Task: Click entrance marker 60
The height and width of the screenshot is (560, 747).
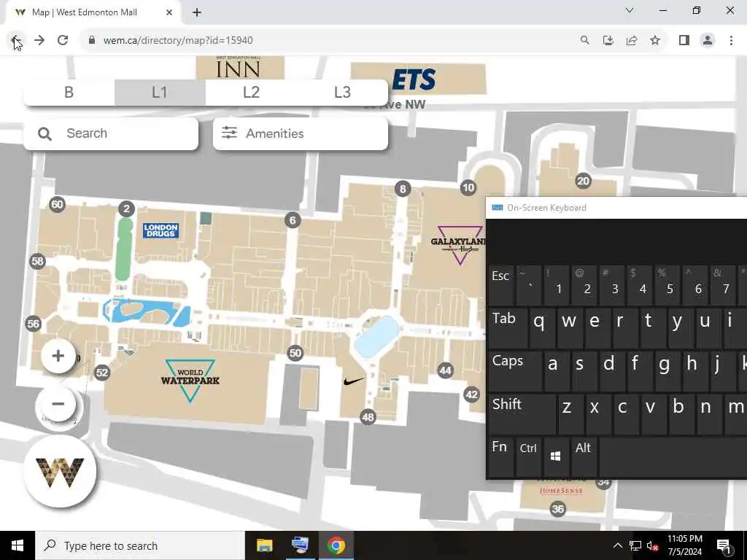Action: pyautogui.click(x=57, y=205)
